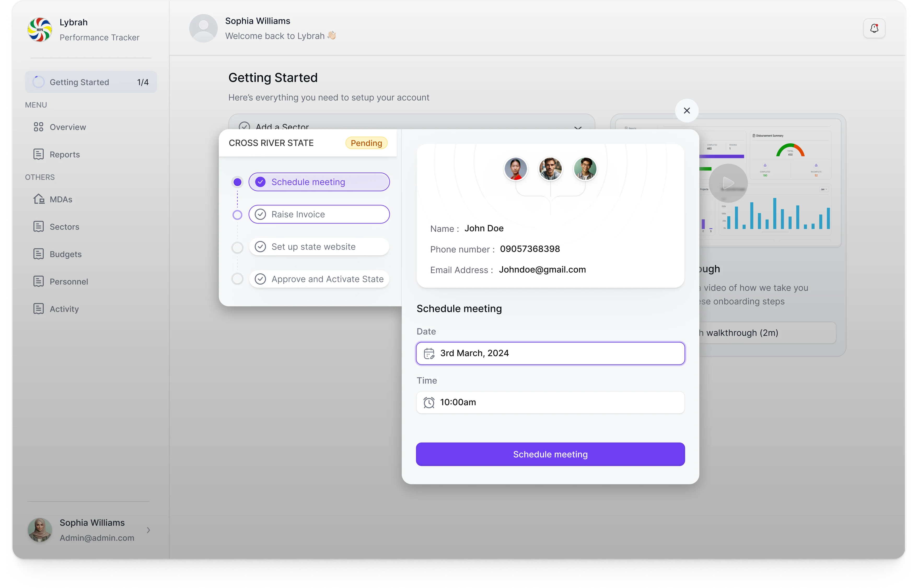The image size is (918, 588).
Task: Click email Johndoe@gmail.com
Action: tap(542, 269)
